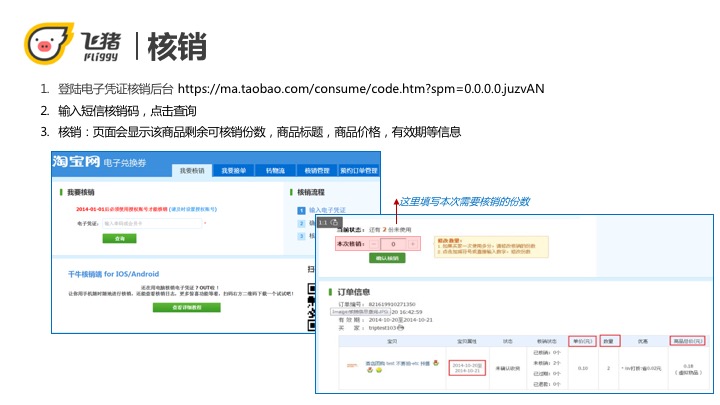The width and height of the screenshot is (720, 405).
Task: Click the 核销 slide title
Action: [x=177, y=46]
